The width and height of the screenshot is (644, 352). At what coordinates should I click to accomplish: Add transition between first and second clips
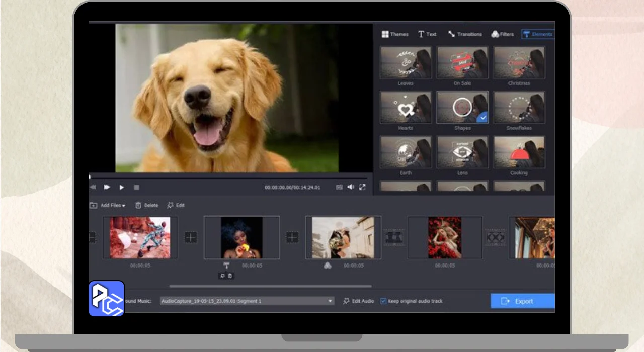click(191, 237)
